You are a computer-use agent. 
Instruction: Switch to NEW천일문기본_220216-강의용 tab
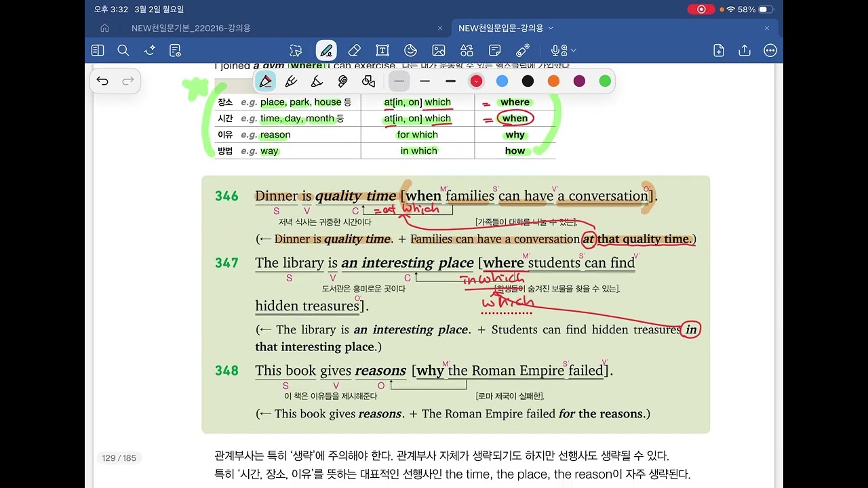tap(191, 28)
